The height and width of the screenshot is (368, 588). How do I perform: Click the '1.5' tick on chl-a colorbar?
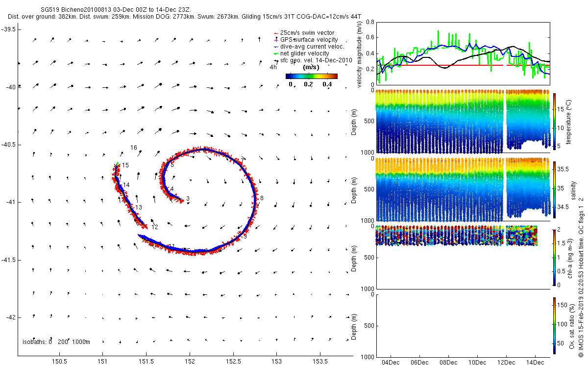point(562,243)
